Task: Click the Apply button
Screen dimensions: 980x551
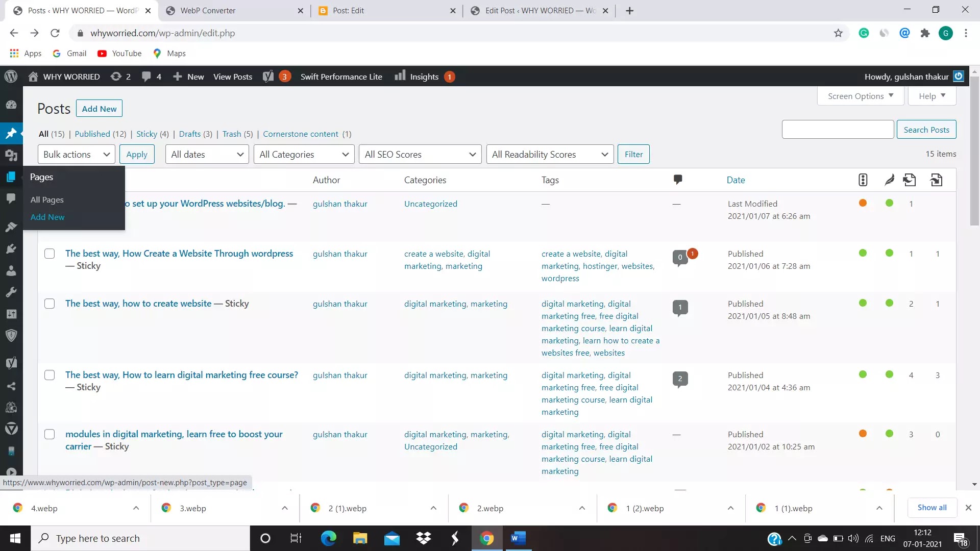Action: pos(137,154)
